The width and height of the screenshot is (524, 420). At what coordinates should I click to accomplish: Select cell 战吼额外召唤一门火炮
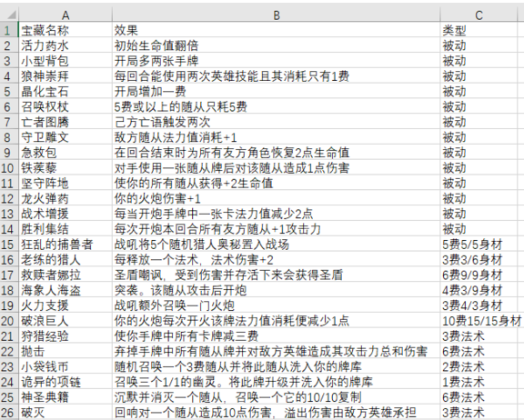click(x=277, y=305)
